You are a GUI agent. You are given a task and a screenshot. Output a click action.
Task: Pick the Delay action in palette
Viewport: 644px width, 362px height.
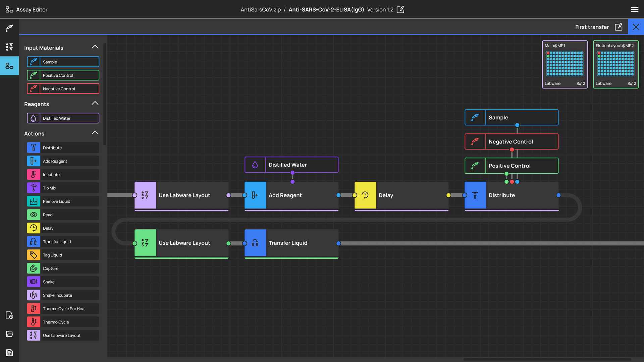(63, 228)
